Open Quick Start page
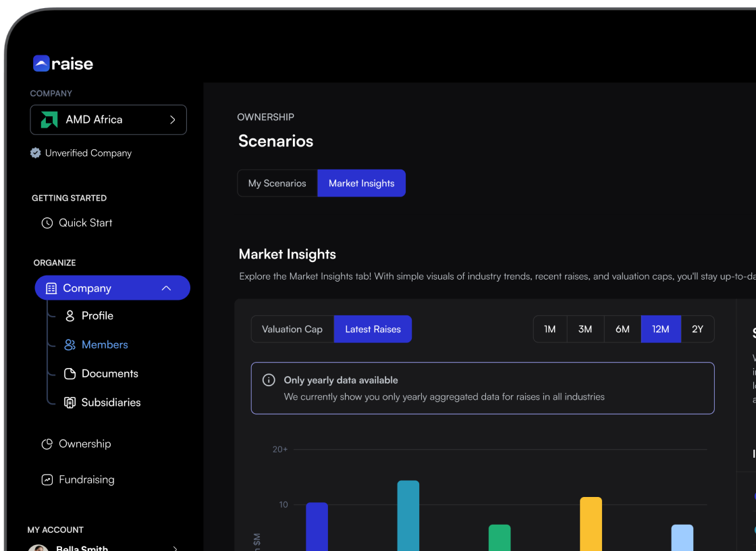 click(x=85, y=223)
